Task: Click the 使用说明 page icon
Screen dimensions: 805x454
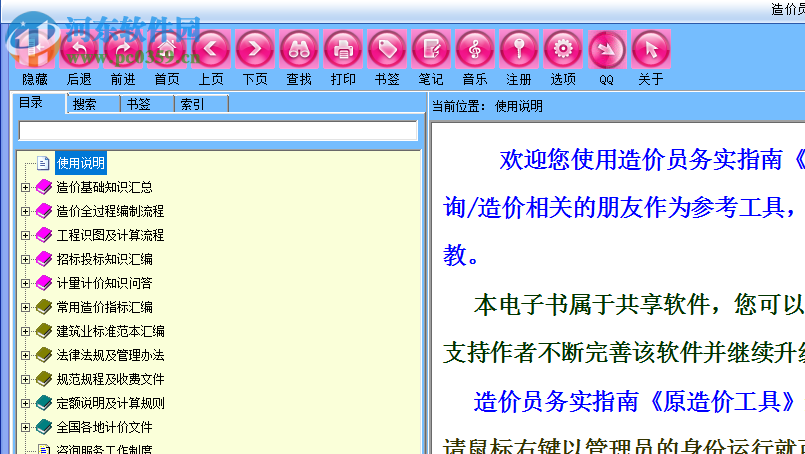Action: [x=43, y=163]
